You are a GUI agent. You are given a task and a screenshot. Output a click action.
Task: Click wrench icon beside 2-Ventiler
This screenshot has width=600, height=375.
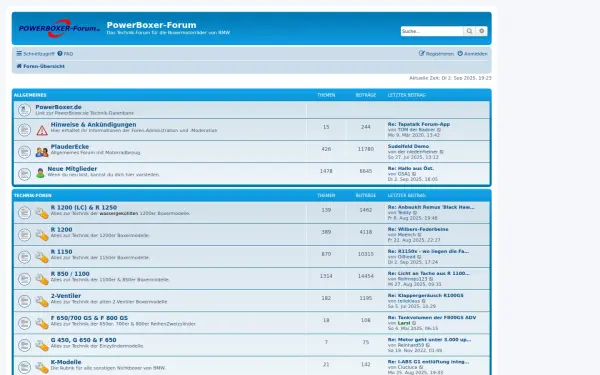coord(42,302)
